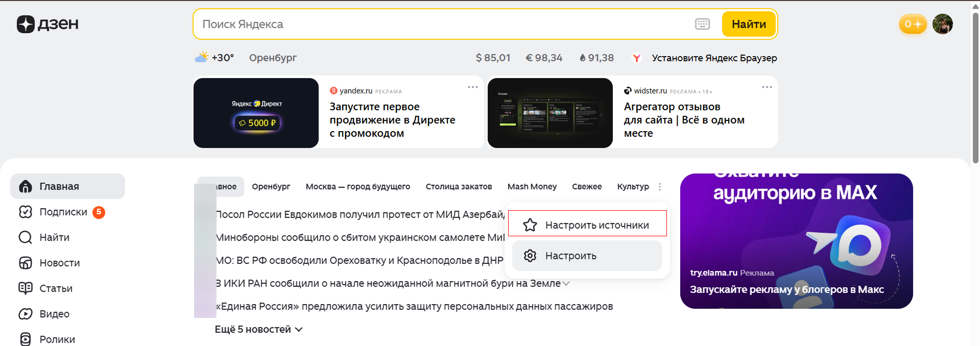Open Статьи section label

56,288
